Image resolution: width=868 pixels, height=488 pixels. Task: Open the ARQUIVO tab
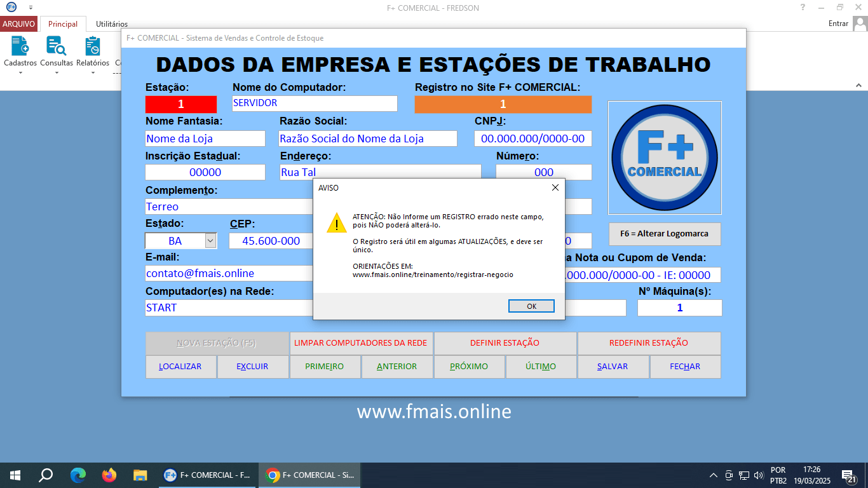[x=19, y=24]
